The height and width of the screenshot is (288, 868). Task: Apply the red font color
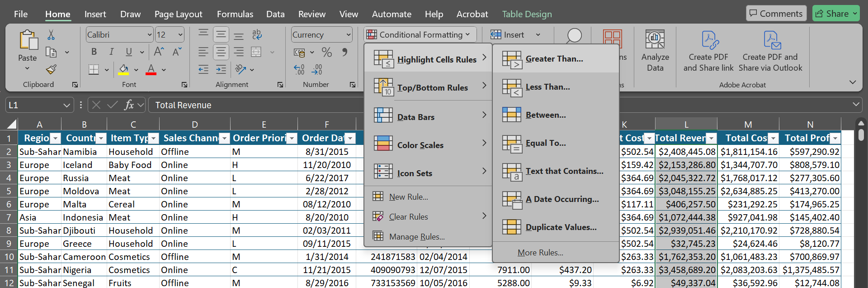[151, 69]
